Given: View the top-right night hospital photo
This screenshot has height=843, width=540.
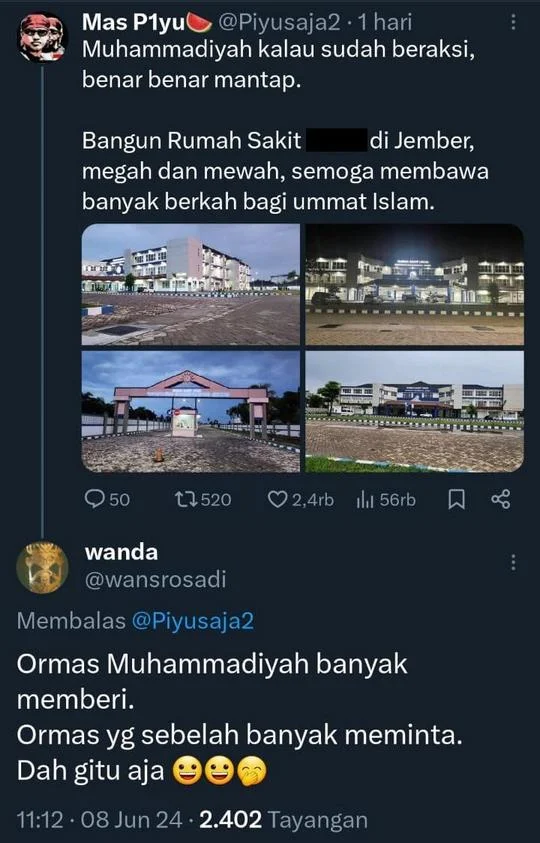Looking at the screenshot, I should (415, 284).
